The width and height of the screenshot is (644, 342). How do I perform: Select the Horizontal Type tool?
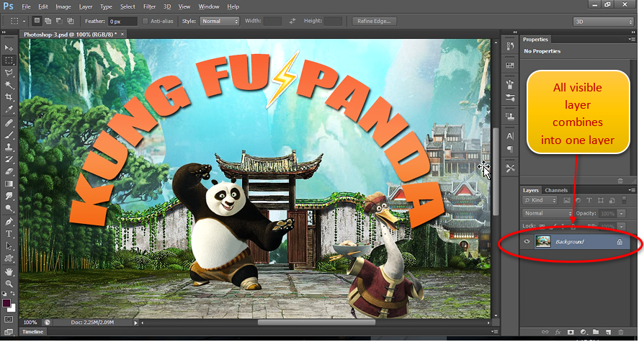(9, 234)
